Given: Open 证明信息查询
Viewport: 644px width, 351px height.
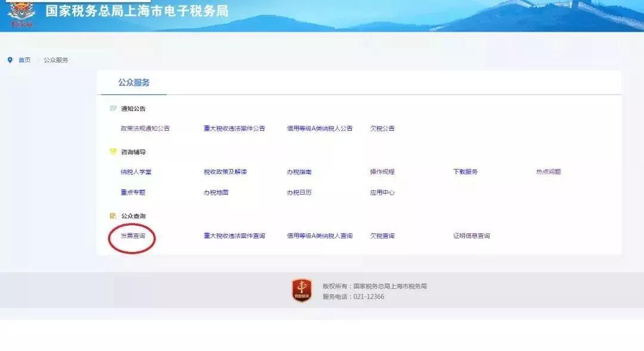Looking at the screenshot, I should point(472,236).
